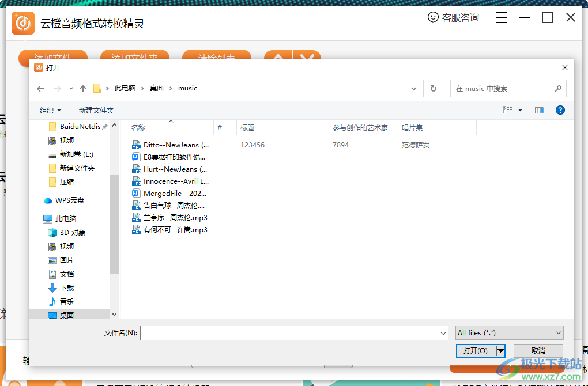Image resolution: width=588 pixels, height=386 pixels.
Task: Select 新加卷 (E:) drive
Action: pos(71,154)
